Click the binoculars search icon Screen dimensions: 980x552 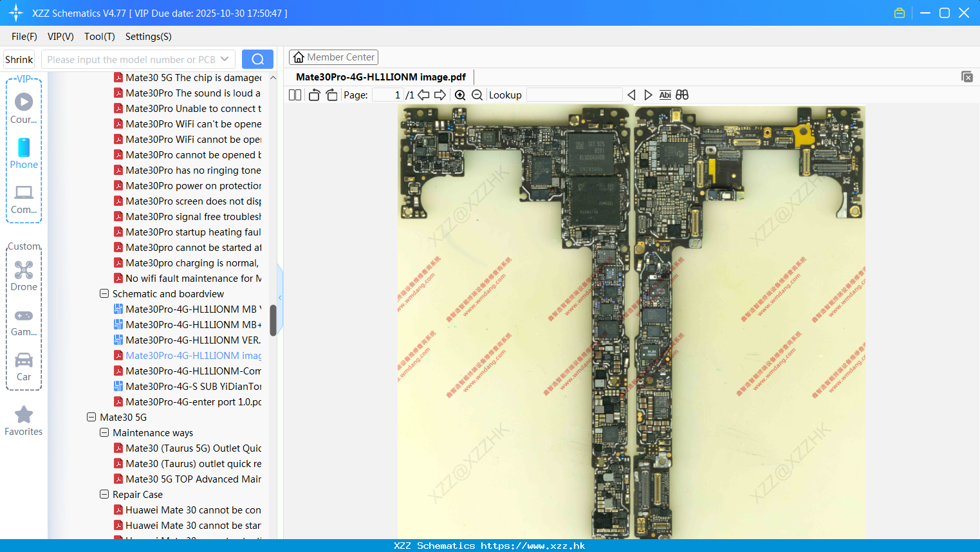click(x=682, y=95)
